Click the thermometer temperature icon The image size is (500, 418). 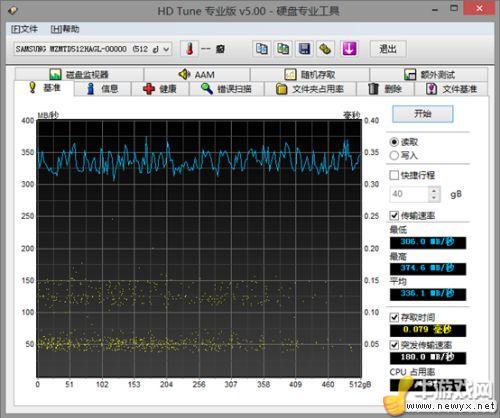(190, 49)
